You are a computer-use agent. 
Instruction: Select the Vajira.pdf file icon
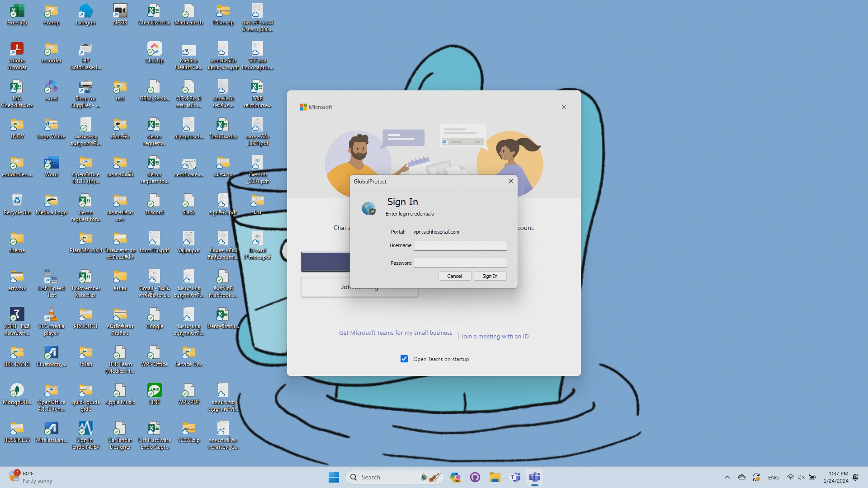tap(189, 243)
